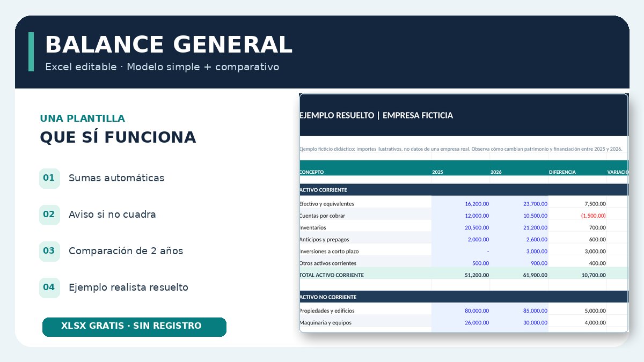This screenshot has width=644, height=362.
Task: Select cell with 20,500.00
Action: click(460, 227)
